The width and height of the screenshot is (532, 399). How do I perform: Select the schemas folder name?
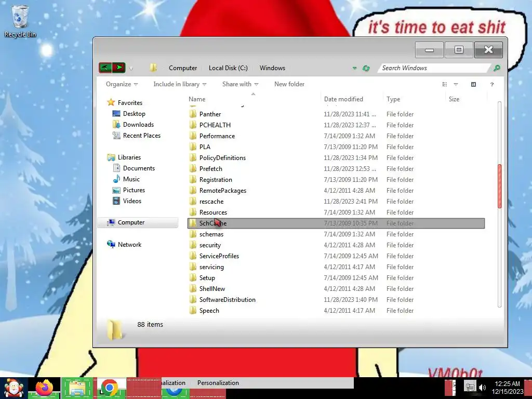[211, 234]
